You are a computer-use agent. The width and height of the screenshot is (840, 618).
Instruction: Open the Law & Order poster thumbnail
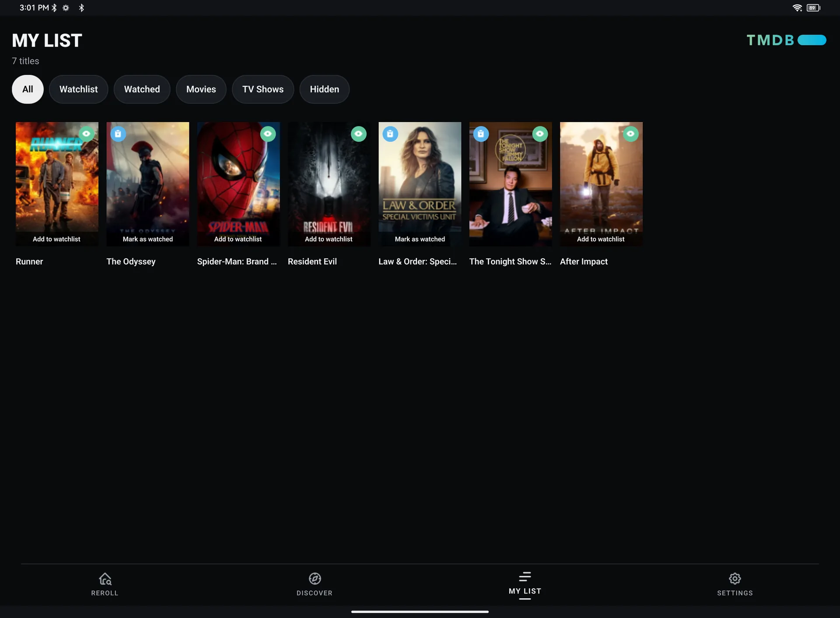click(x=420, y=184)
